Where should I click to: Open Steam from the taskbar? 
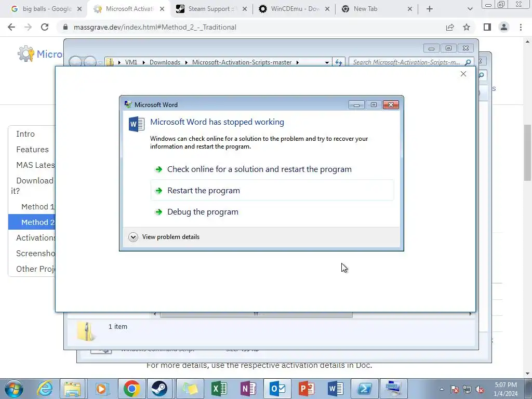point(159,389)
